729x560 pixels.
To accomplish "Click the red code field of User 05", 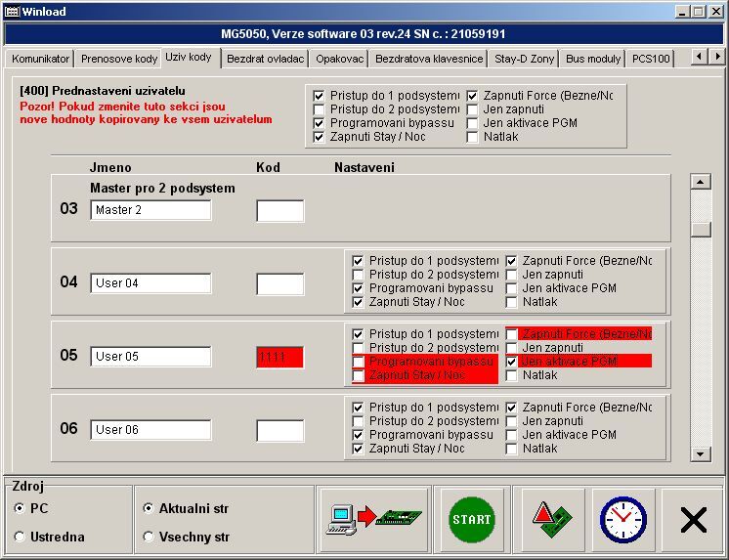I will point(279,357).
